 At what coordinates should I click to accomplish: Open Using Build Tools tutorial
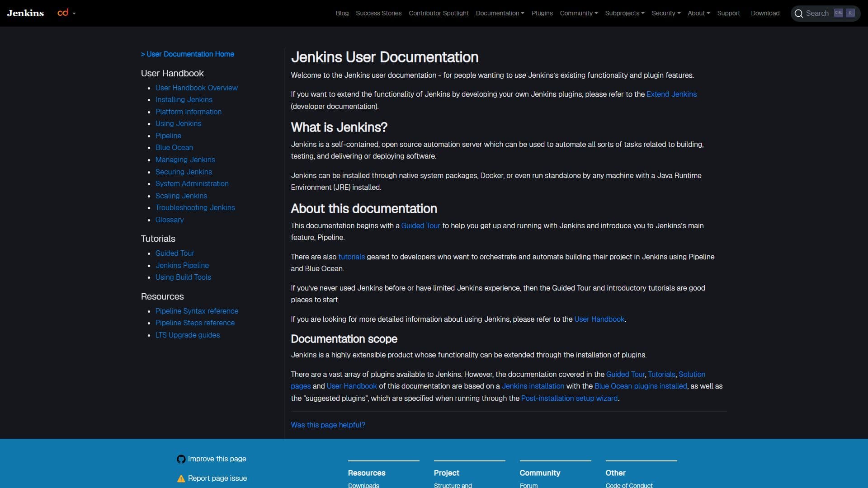point(183,277)
